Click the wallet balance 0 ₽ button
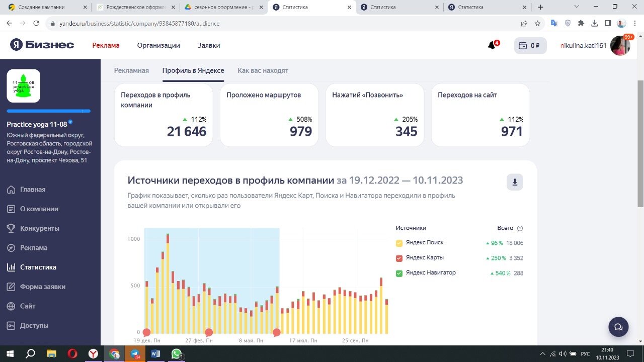This screenshot has width=644, height=362. [530, 45]
